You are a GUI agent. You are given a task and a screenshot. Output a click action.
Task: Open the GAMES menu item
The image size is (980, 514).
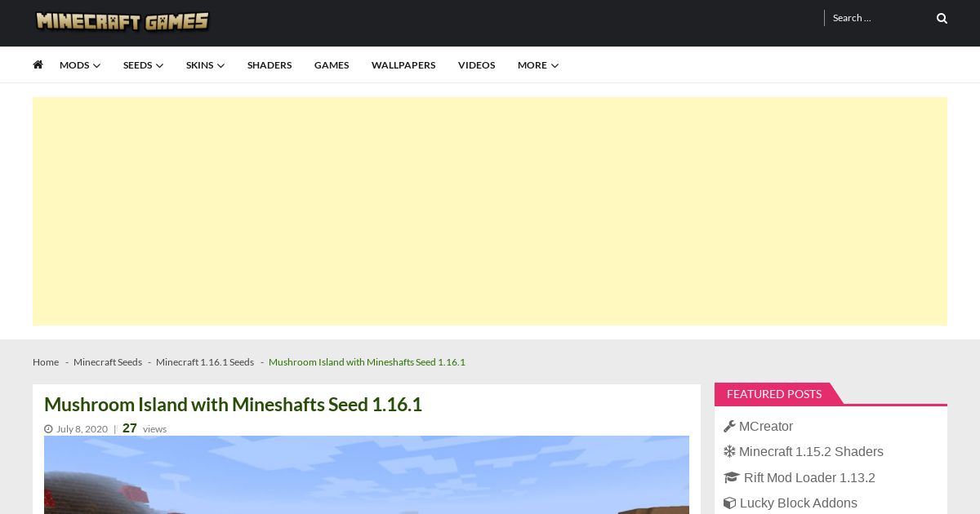(332, 65)
